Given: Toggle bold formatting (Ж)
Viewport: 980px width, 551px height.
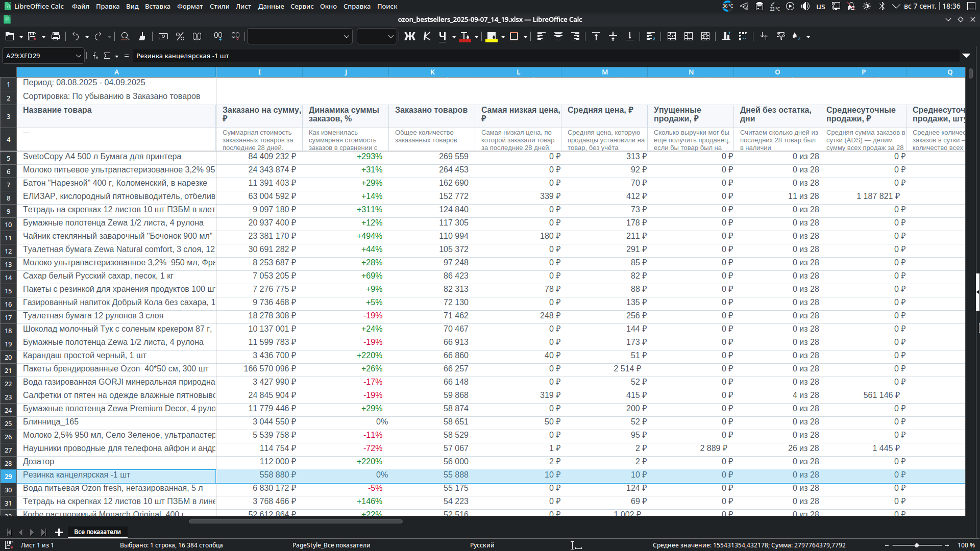Looking at the screenshot, I should (x=410, y=36).
